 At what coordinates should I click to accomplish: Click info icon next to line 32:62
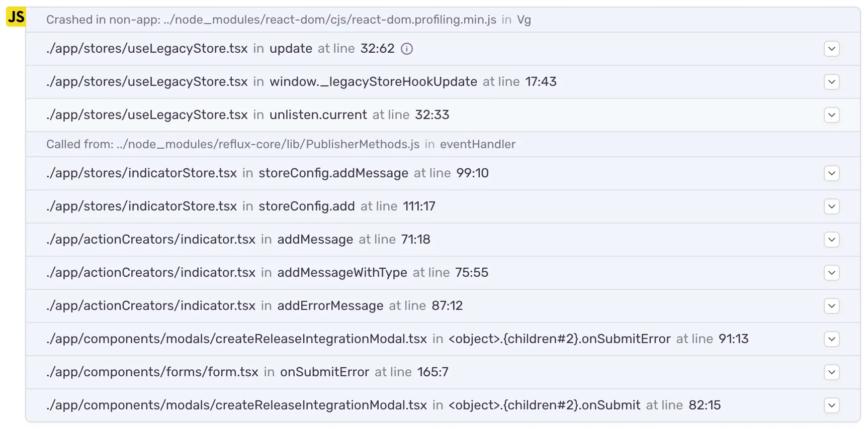pyautogui.click(x=407, y=49)
